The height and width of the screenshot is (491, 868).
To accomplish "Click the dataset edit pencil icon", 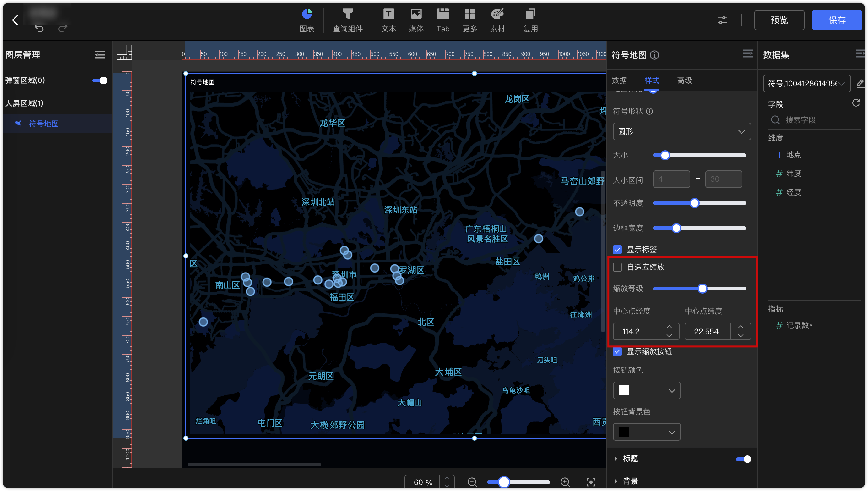I will pos(860,83).
